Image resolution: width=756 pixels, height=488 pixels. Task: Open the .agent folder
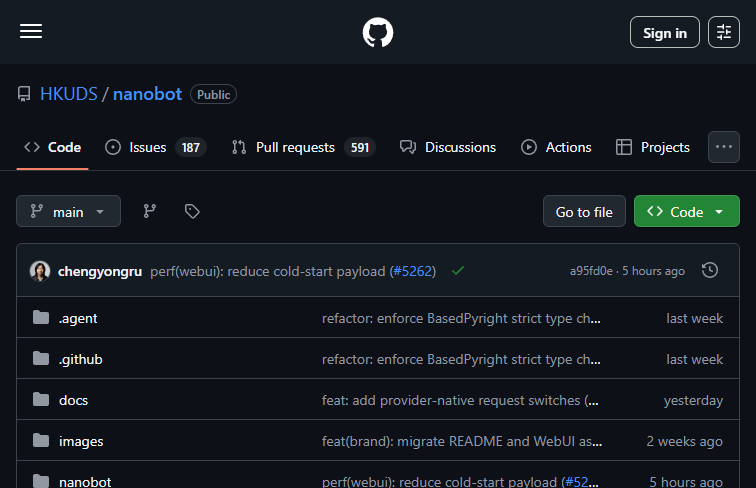point(78,318)
